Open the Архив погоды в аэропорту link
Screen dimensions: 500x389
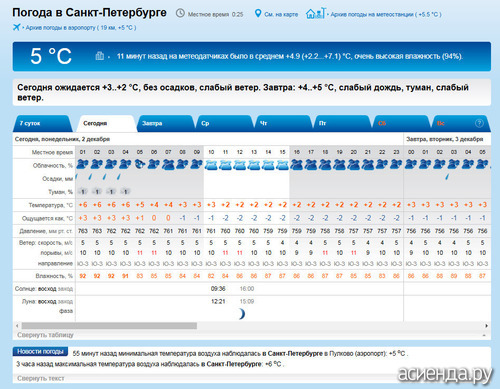click(x=81, y=28)
